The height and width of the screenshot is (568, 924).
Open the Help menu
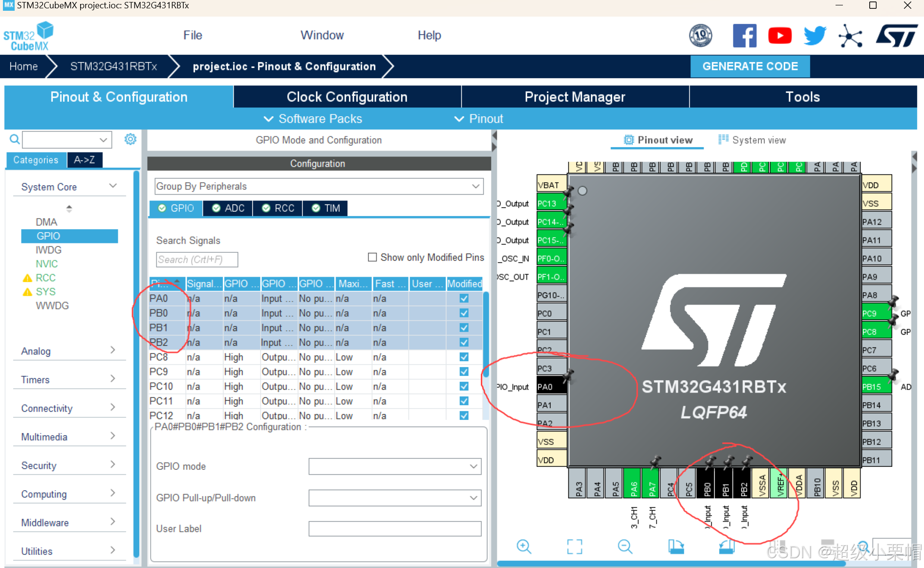click(x=429, y=35)
